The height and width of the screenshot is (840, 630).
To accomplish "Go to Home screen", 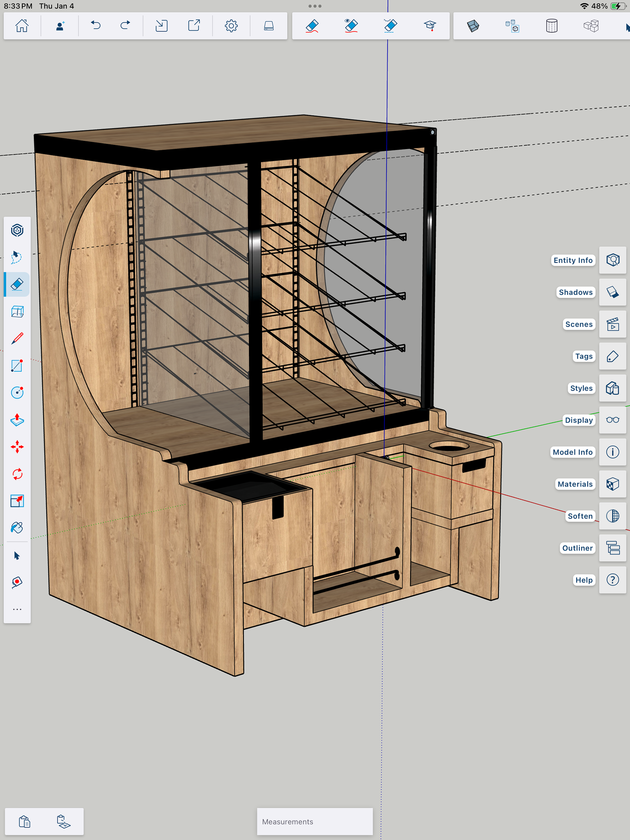I will (22, 26).
